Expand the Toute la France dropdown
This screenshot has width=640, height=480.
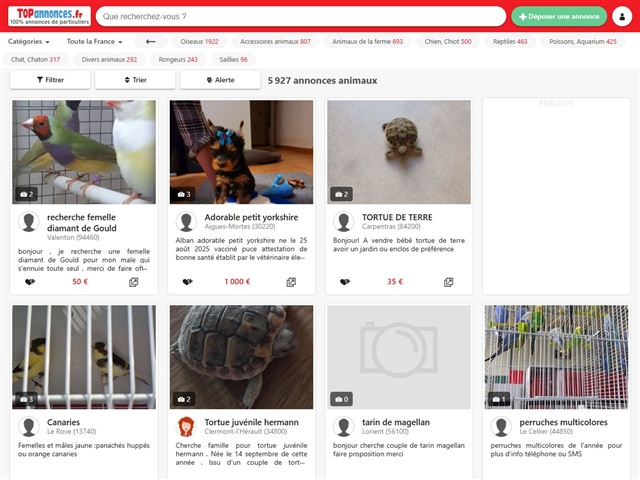click(x=94, y=41)
